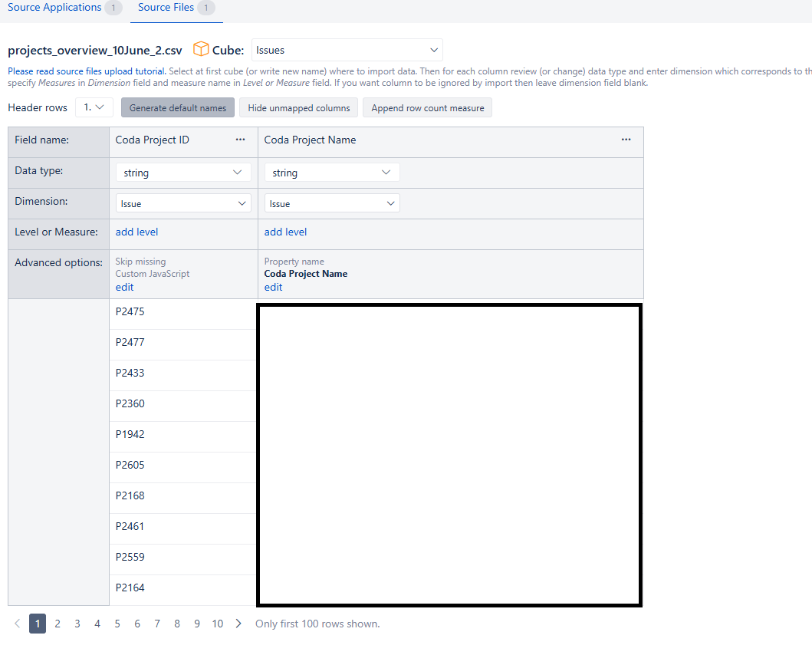The height and width of the screenshot is (655, 812).
Task: Click the Coda Project ID field name
Action: (153, 140)
